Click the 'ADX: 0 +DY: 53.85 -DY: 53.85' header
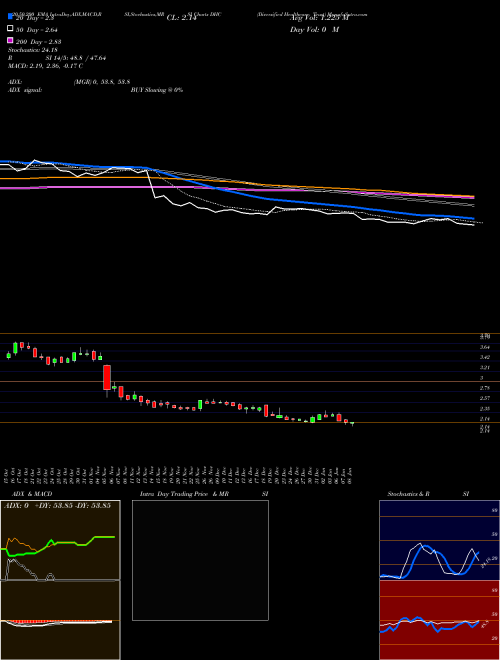The width and height of the screenshot is (500, 660). 57,505
